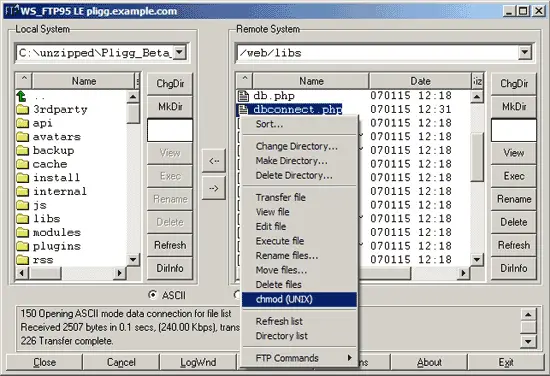
Task: Expand the FTP Commands submenu
Action: 299,358
